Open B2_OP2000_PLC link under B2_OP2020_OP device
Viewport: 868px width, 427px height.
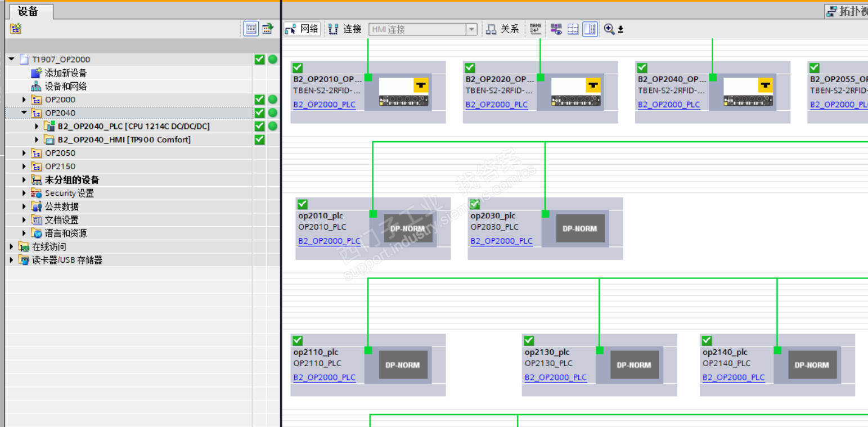tap(497, 105)
